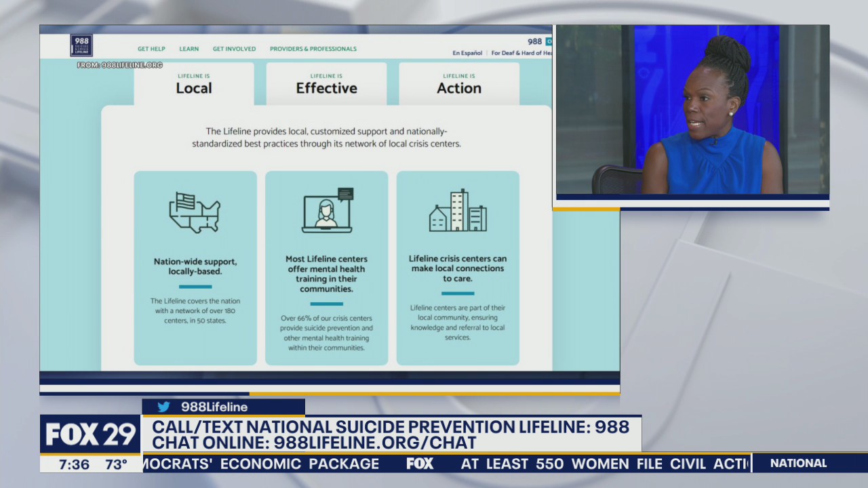Click the studio guest video inset

[x=692, y=110]
